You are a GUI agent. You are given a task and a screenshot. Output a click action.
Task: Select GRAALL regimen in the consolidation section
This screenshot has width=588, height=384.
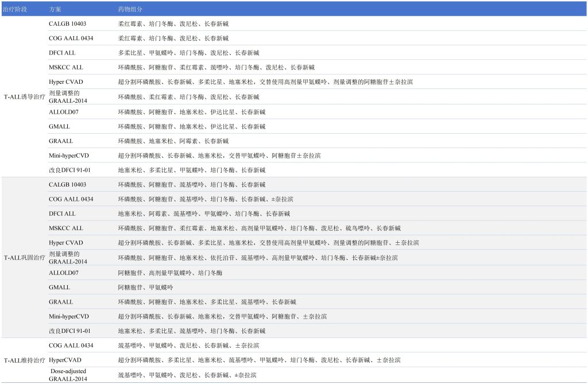point(60,302)
